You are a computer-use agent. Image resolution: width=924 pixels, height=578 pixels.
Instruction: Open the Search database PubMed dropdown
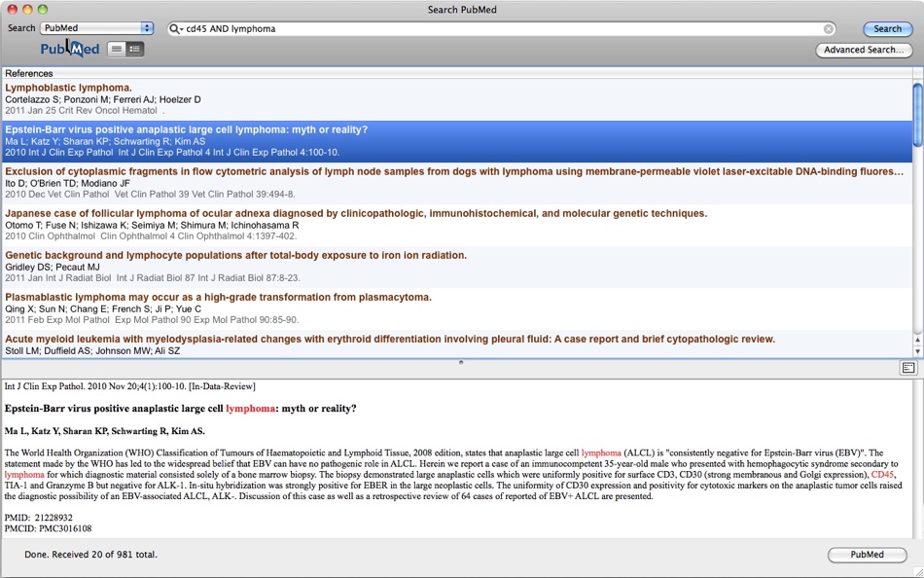[96, 27]
